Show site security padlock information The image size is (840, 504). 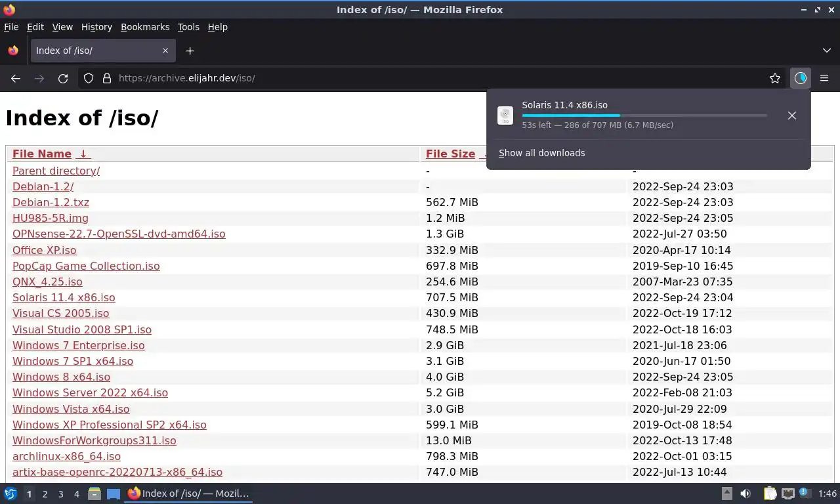tap(107, 78)
